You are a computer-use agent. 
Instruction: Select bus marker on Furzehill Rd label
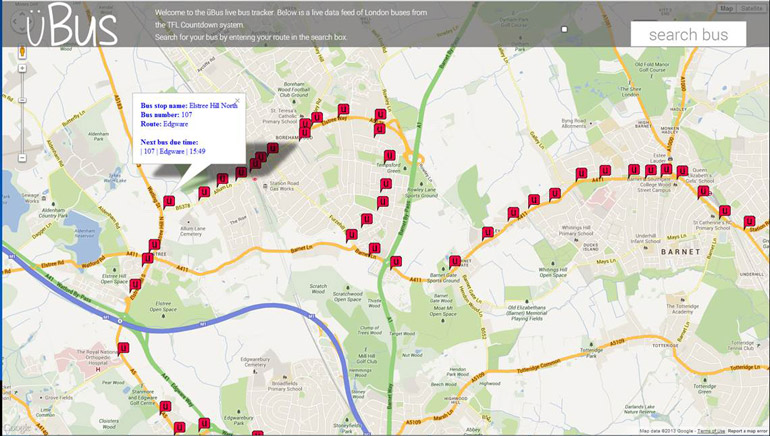pos(351,235)
